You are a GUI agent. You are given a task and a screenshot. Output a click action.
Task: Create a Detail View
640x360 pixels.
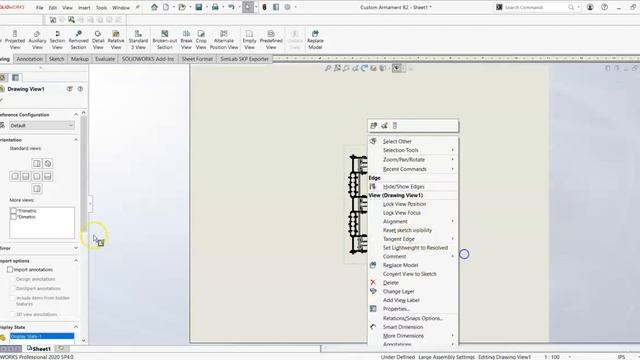[98, 40]
